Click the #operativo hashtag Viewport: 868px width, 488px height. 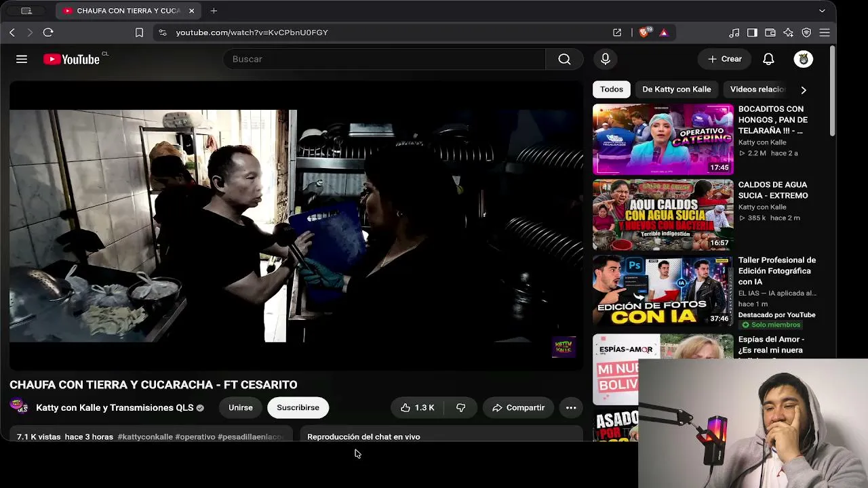[195, 436]
